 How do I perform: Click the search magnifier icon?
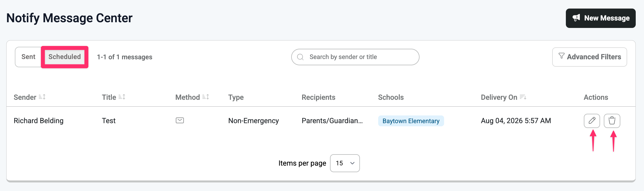coord(300,57)
